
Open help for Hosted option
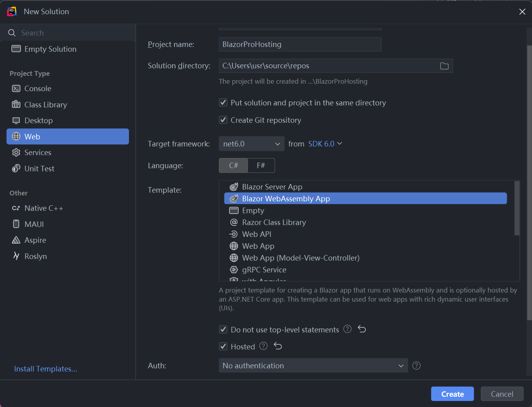click(x=263, y=346)
